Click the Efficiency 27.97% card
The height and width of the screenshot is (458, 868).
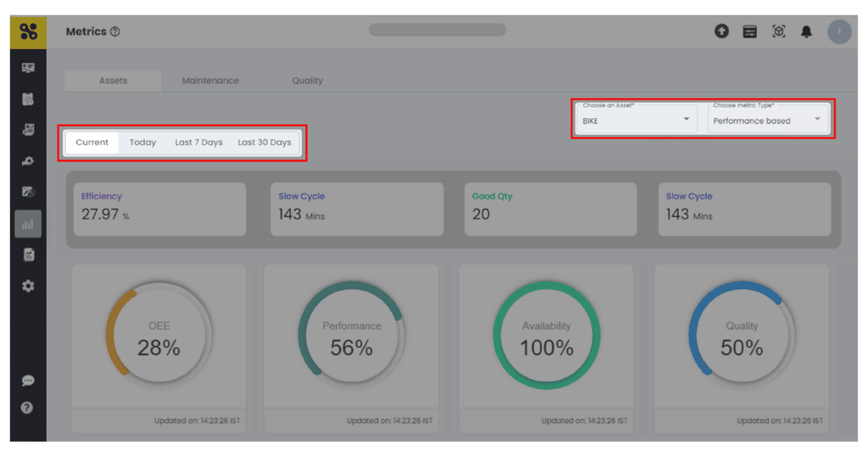(x=160, y=209)
